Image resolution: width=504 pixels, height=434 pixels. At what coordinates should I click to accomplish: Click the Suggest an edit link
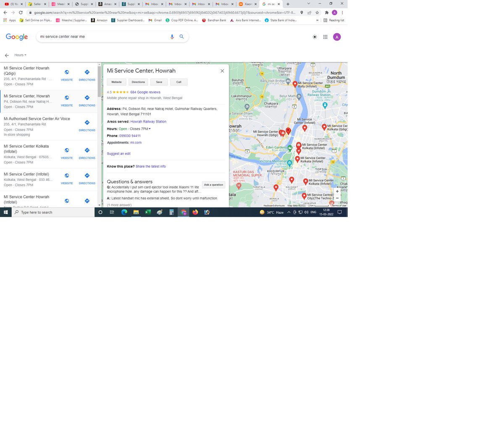[x=118, y=154]
